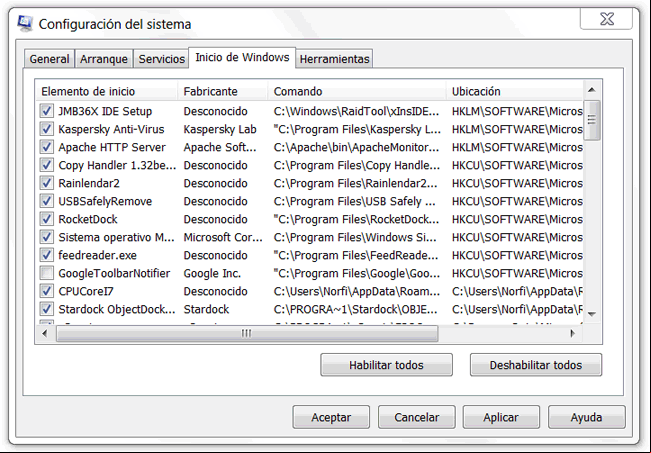Switch to the Servicios tab
The image size is (651, 453).
pyautogui.click(x=162, y=59)
